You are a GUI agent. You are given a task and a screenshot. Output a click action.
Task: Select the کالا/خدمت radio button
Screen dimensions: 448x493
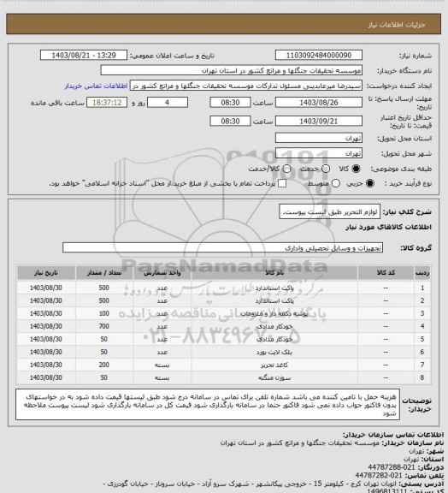click(x=286, y=169)
